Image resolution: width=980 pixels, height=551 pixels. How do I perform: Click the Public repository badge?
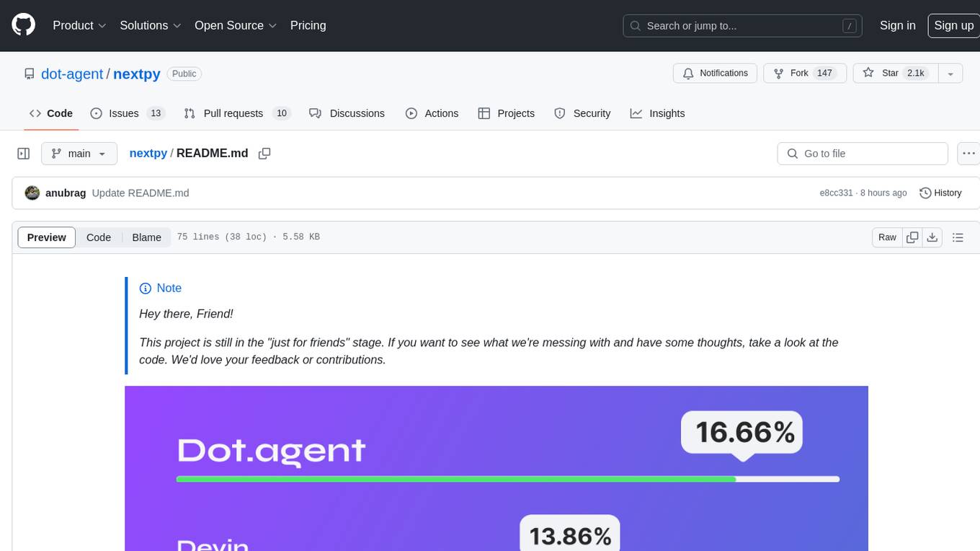click(184, 74)
